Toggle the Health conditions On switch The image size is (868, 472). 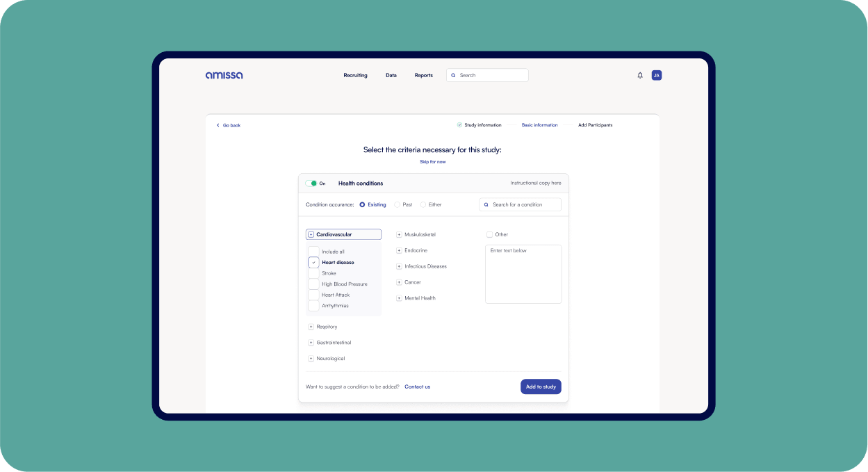(311, 184)
